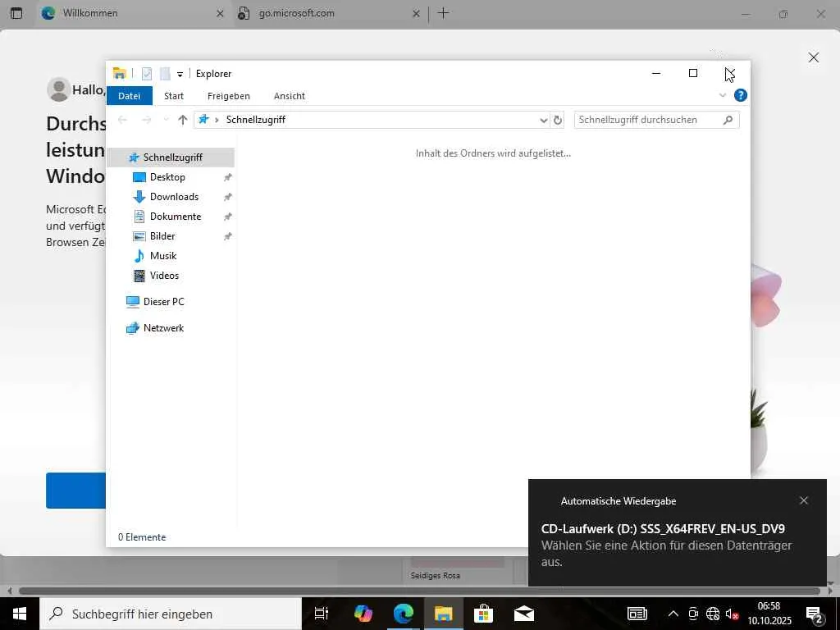Launch Copilot from the taskbar
Screen dimensions: 840x630
pos(363,614)
